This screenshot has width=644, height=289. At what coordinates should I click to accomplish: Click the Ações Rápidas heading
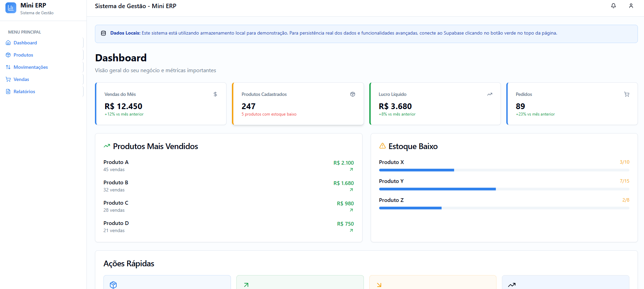pos(129,264)
